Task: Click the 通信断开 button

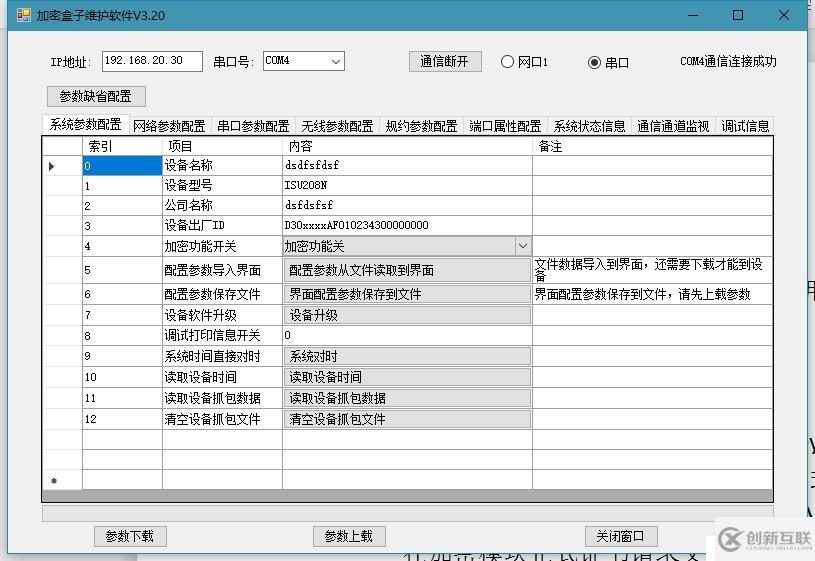Action: click(445, 61)
